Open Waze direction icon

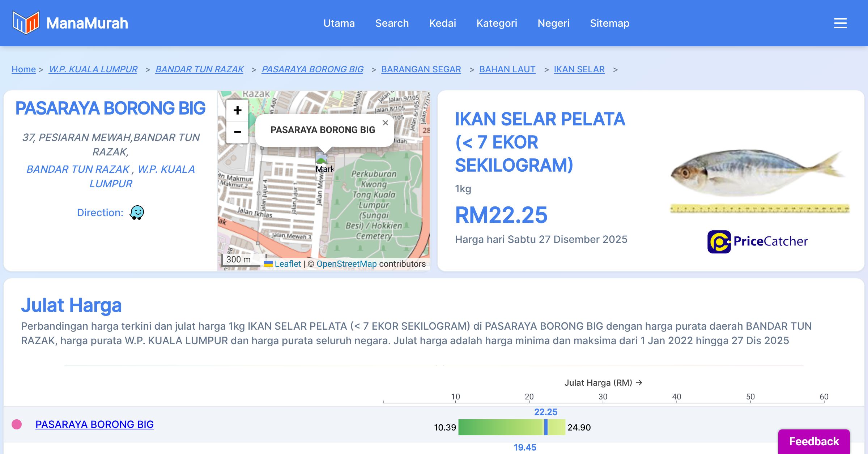coord(137,213)
